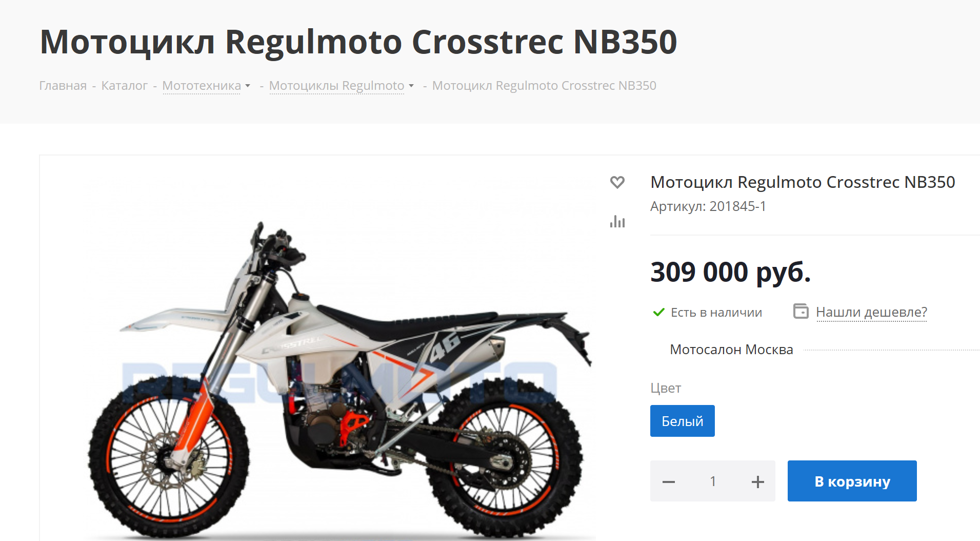Screen dimensions: 980x541
Task: Click the quantity input field
Action: pos(713,481)
